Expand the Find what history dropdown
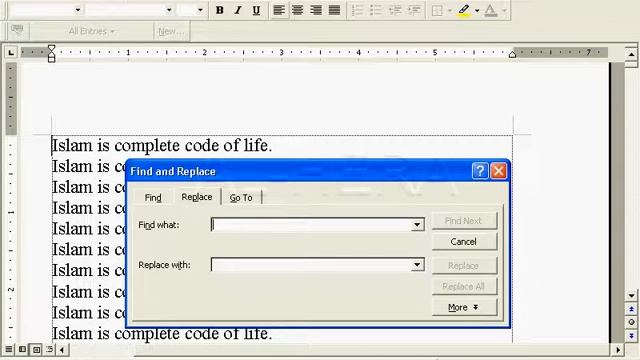Viewport: 640px width, 360px height. (x=417, y=224)
